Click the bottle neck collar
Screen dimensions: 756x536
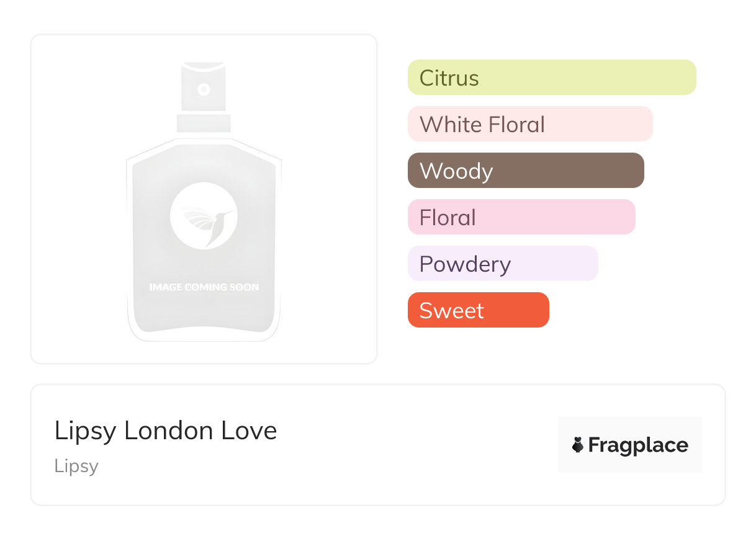point(204,123)
